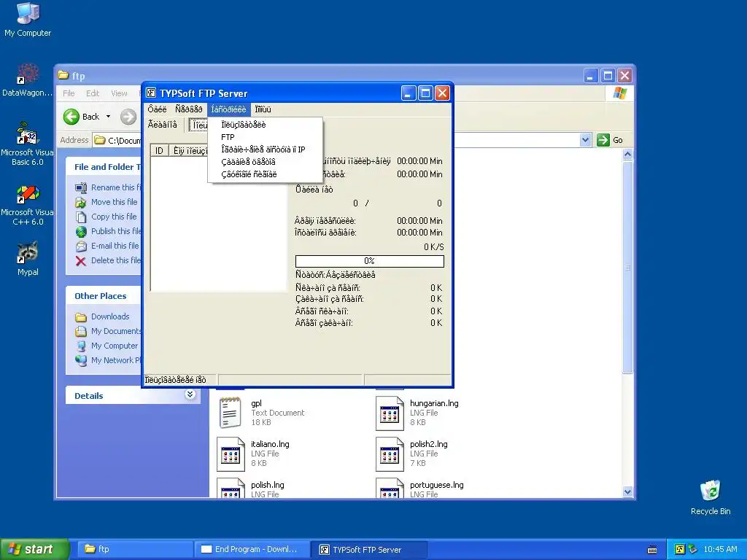Select the polish2.lng file icon

390,454
